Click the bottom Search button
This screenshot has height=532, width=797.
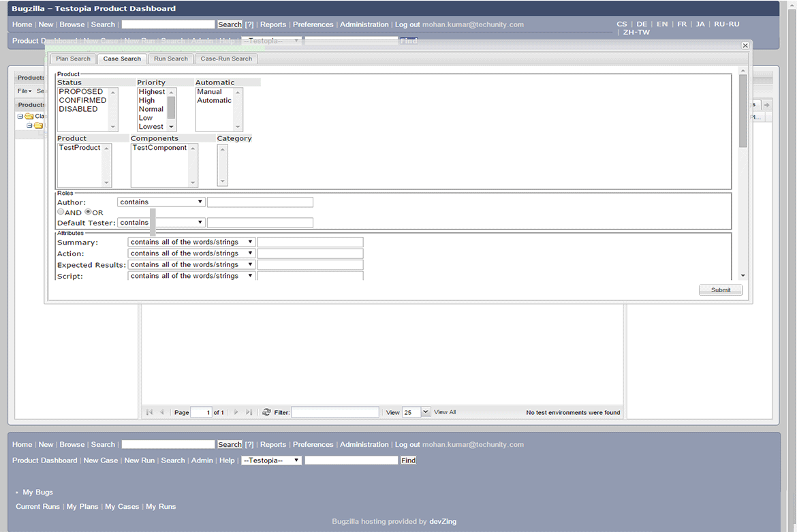tap(230, 445)
